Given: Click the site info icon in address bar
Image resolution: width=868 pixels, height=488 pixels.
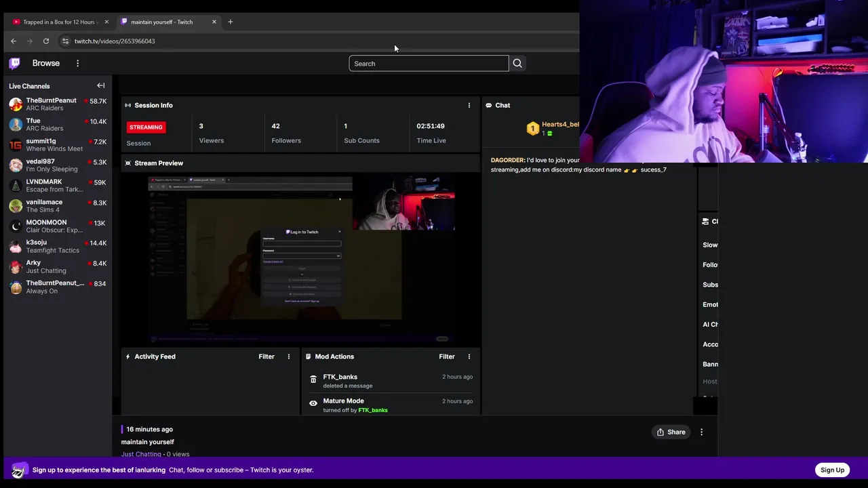Looking at the screenshot, I should pos(65,41).
